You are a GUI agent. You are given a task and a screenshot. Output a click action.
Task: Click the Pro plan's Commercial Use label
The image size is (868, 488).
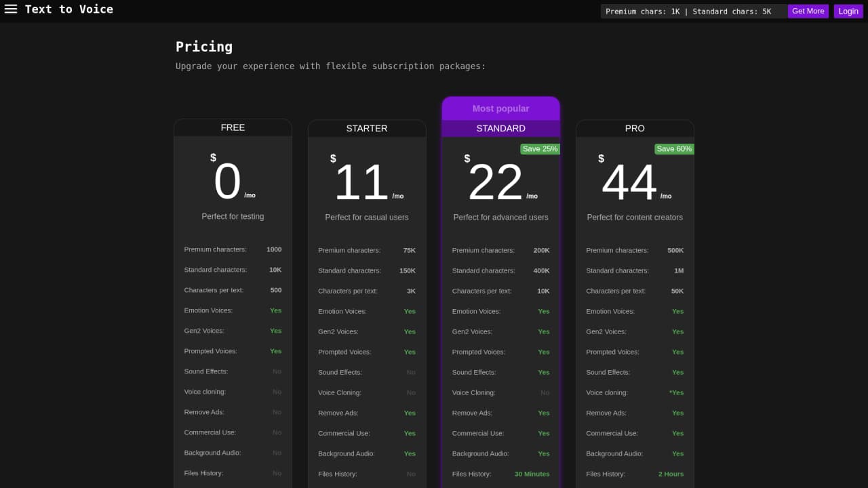point(612,433)
